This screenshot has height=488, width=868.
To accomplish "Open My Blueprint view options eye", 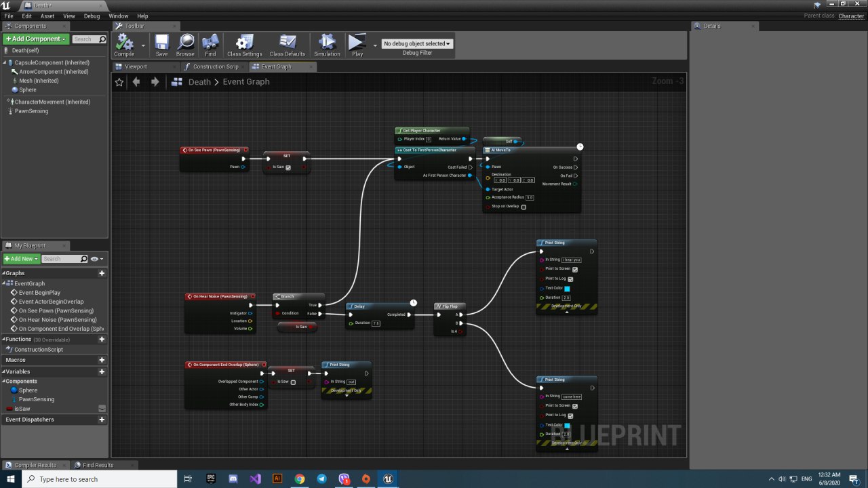I will [97, 259].
